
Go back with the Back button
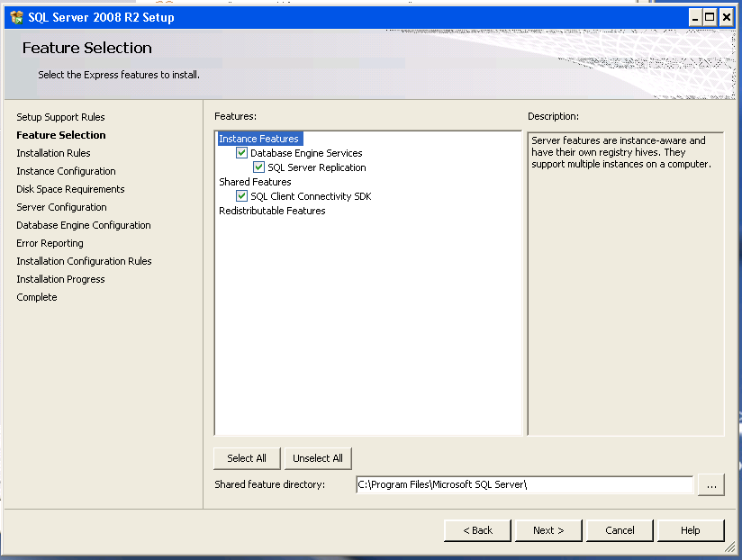point(477,530)
